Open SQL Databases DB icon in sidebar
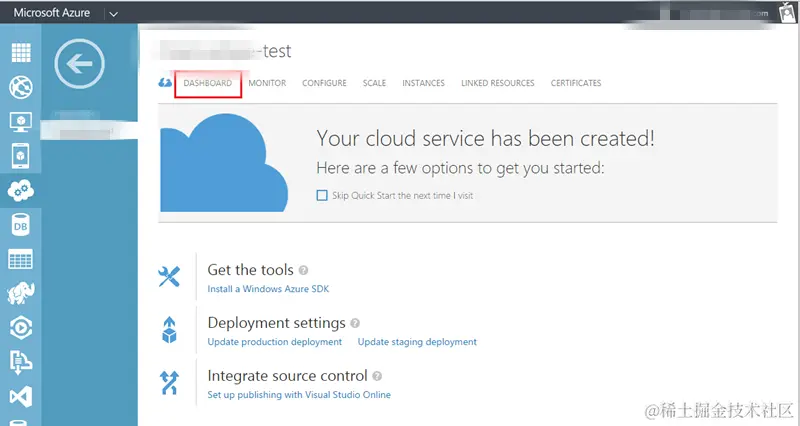Viewport: 800px width, 426px height. click(x=21, y=225)
